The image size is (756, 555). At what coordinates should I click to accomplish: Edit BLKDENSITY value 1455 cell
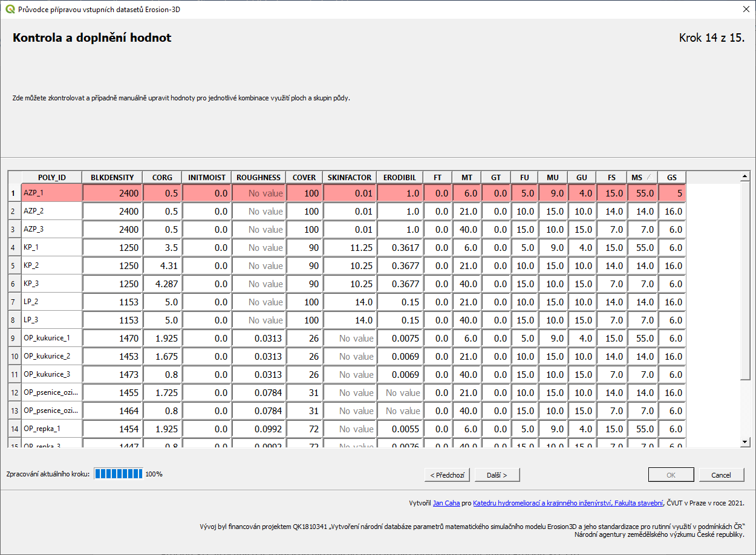[x=112, y=392]
